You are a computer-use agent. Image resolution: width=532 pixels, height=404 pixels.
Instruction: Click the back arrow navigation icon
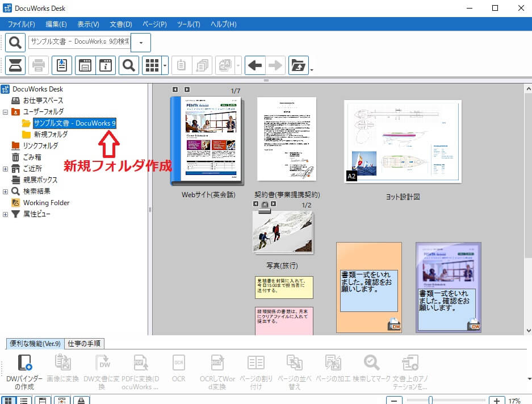(x=255, y=65)
